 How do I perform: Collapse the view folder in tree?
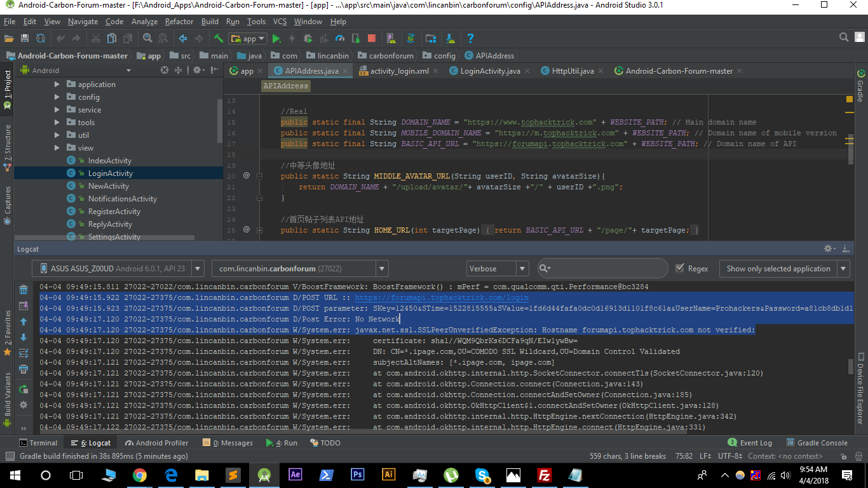coord(57,148)
